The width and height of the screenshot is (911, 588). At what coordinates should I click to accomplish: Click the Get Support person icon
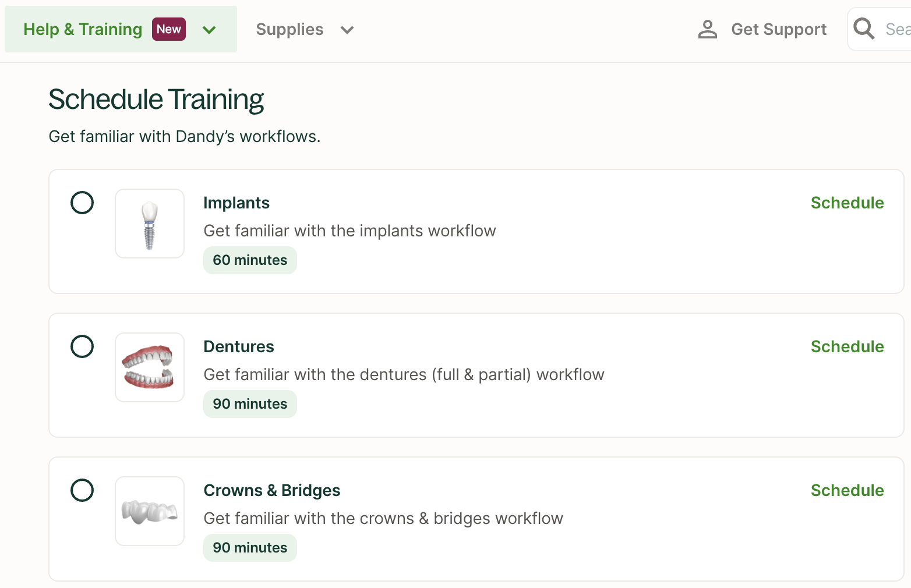click(x=707, y=29)
